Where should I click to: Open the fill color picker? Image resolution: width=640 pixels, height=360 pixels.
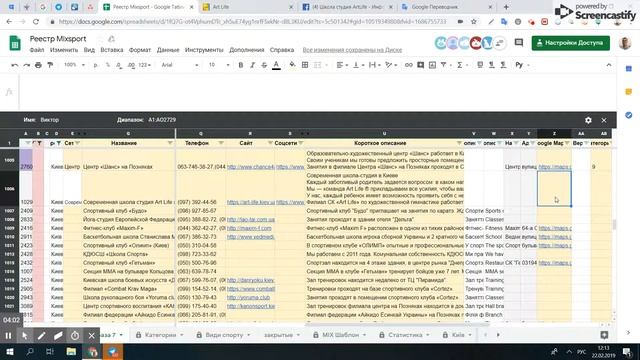pos(292,65)
